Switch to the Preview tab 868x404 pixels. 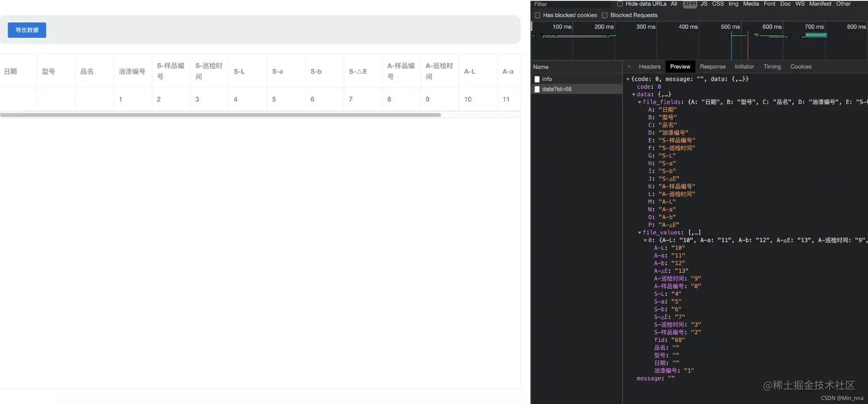click(680, 67)
